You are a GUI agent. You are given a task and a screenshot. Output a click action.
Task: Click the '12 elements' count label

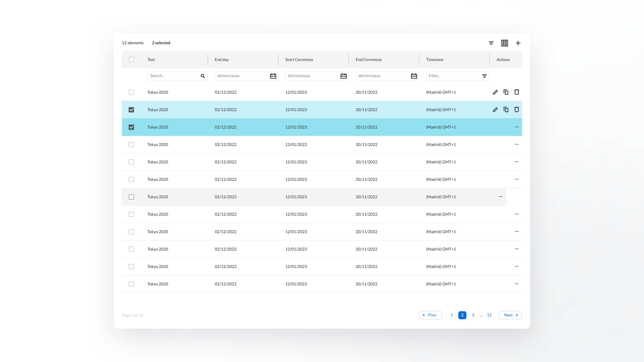coord(133,43)
